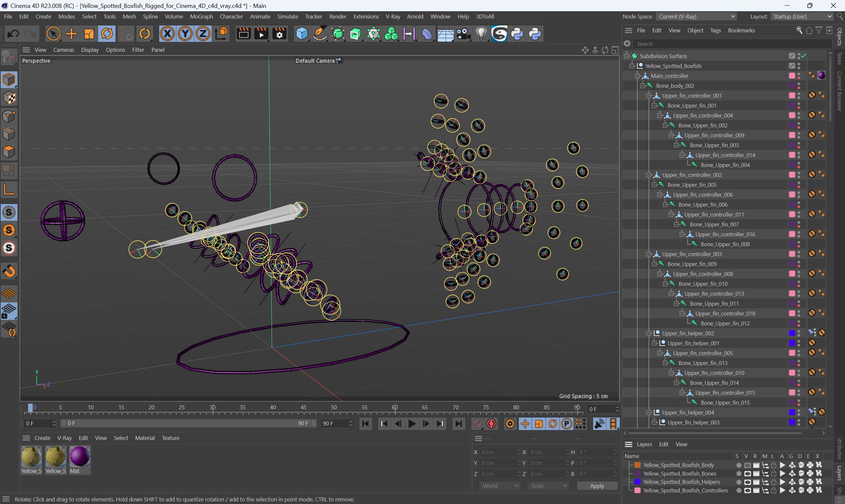Open the Character menu
845x504 pixels.
point(231,16)
